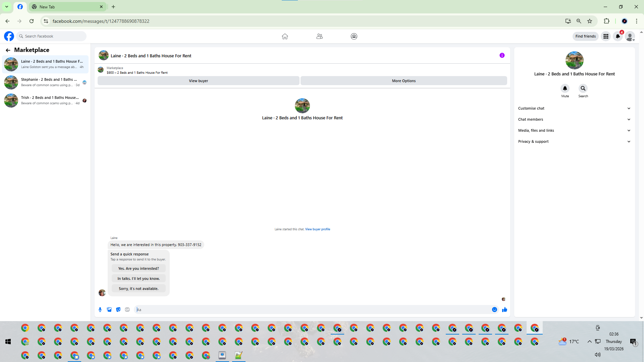644x362 pixels.
Task: Click the voice clip microphone icon
Action: point(100,310)
